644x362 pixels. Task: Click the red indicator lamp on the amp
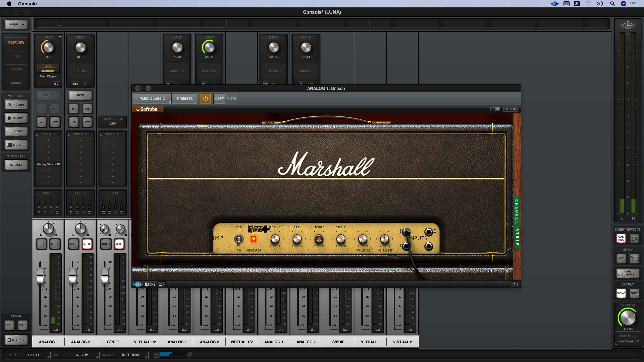(x=253, y=239)
